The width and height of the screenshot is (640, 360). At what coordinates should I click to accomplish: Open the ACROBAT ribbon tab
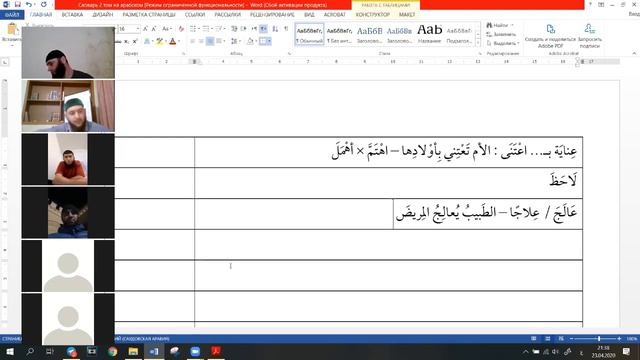(334, 15)
